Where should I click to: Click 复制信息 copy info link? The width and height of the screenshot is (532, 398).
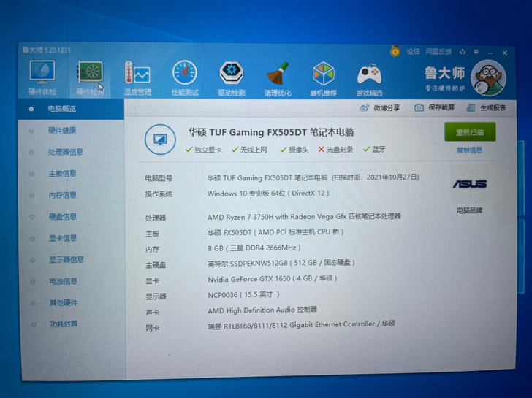point(469,150)
